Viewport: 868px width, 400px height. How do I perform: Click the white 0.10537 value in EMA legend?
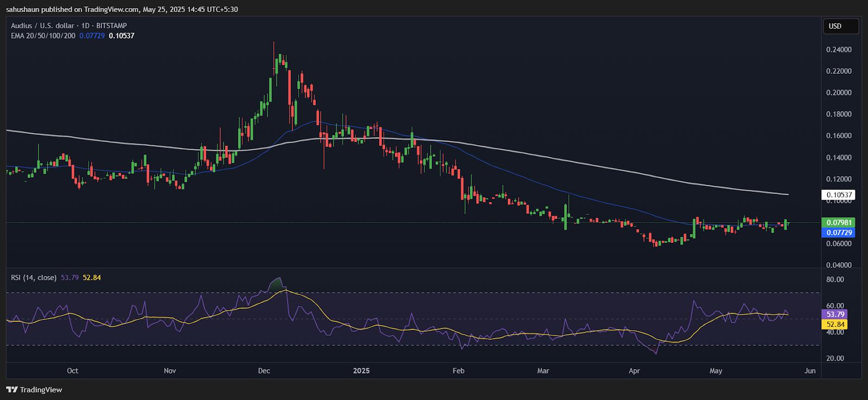tap(122, 36)
